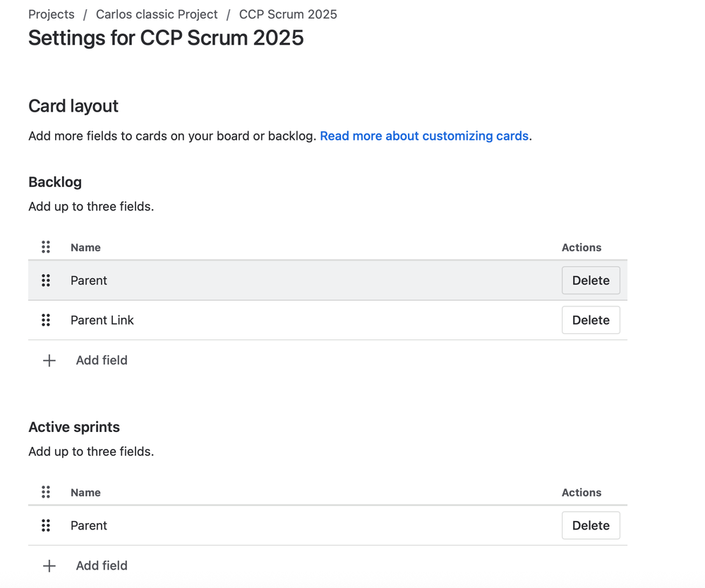The image size is (705, 588).
Task: Grab the Active sprints Parent drag handle
Action: click(46, 525)
